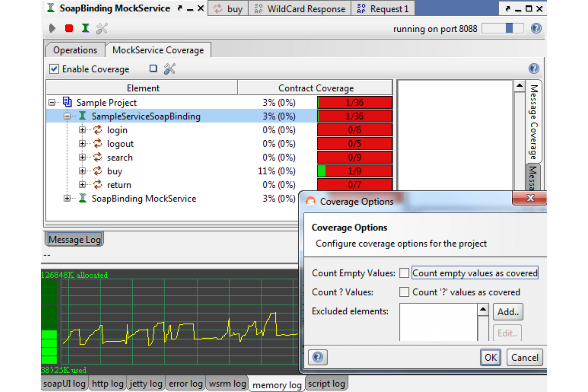
Task: Click the SampleServiceSoapBinding interface icon
Action: pyautogui.click(x=82, y=116)
